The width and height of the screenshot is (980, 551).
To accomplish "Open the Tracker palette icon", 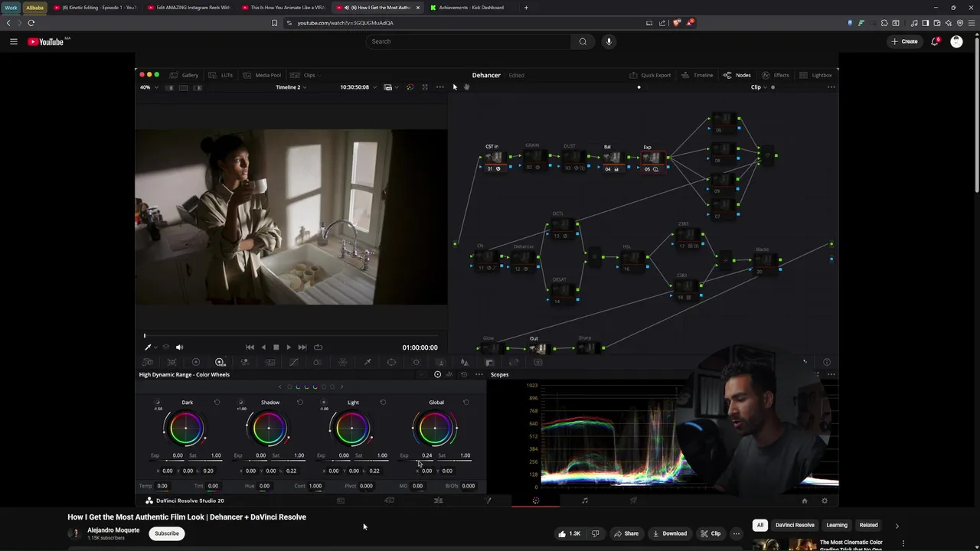I will [416, 362].
